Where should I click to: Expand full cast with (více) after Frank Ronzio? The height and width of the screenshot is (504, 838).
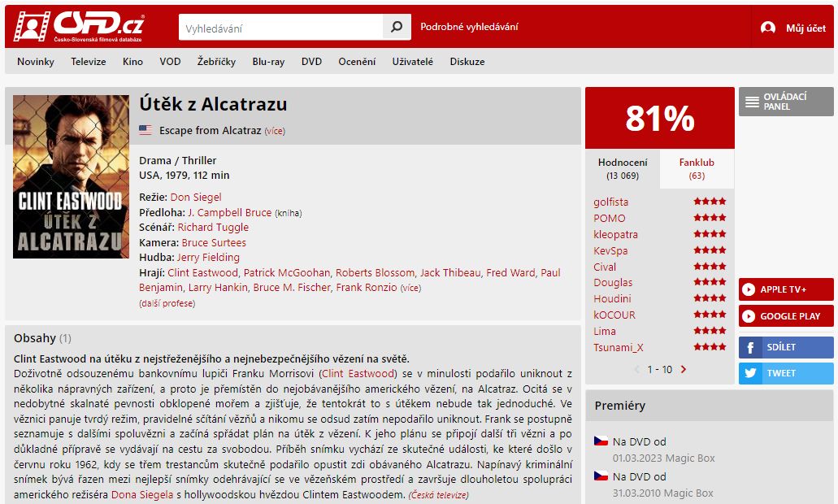coord(410,288)
